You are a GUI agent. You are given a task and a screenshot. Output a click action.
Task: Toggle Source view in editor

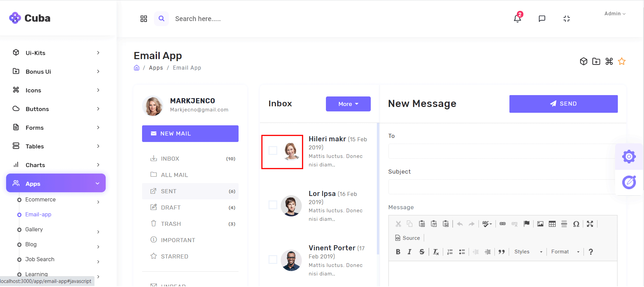pyautogui.click(x=407, y=238)
